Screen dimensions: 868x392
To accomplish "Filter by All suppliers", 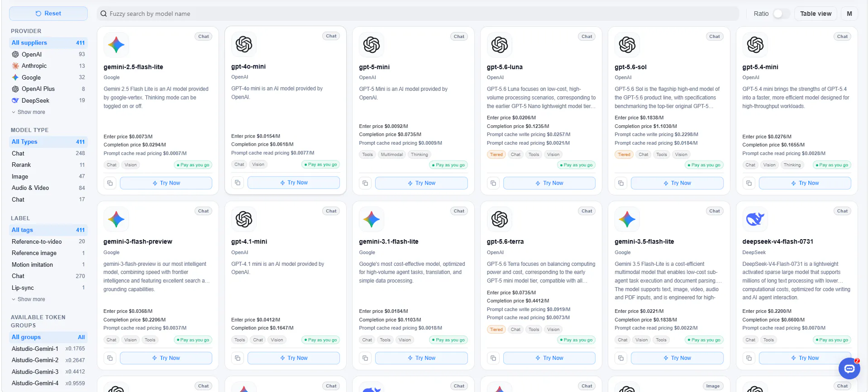I will click(48, 43).
